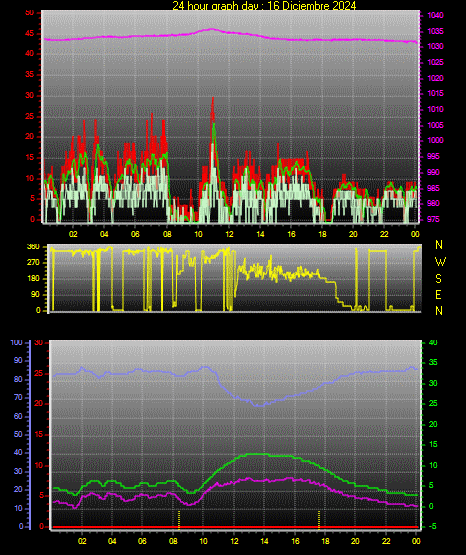Click the red 45 wind axis label

[30, 33]
